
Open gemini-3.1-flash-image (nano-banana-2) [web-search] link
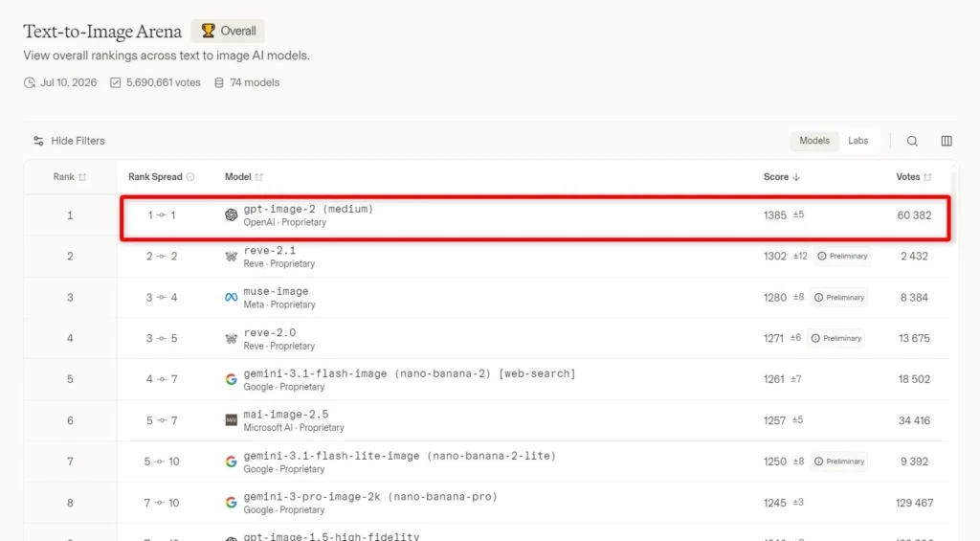click(410, 373)
